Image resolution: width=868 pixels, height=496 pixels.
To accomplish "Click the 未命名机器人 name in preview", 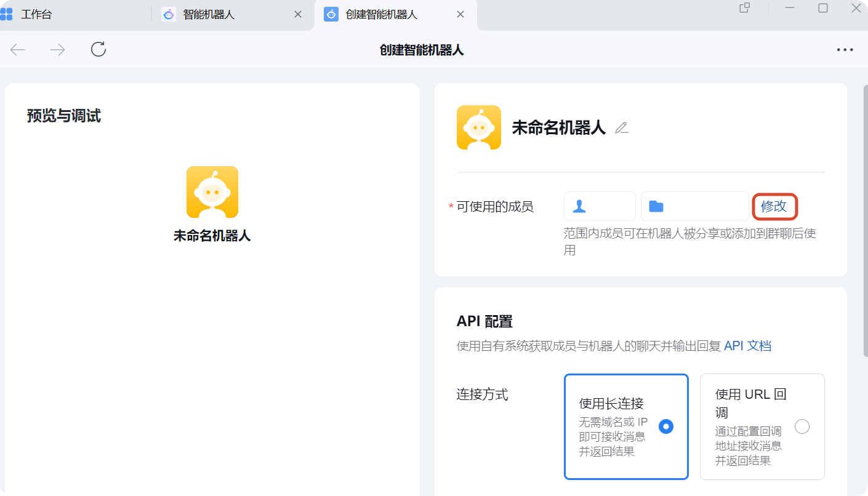I will pos(212,236).
